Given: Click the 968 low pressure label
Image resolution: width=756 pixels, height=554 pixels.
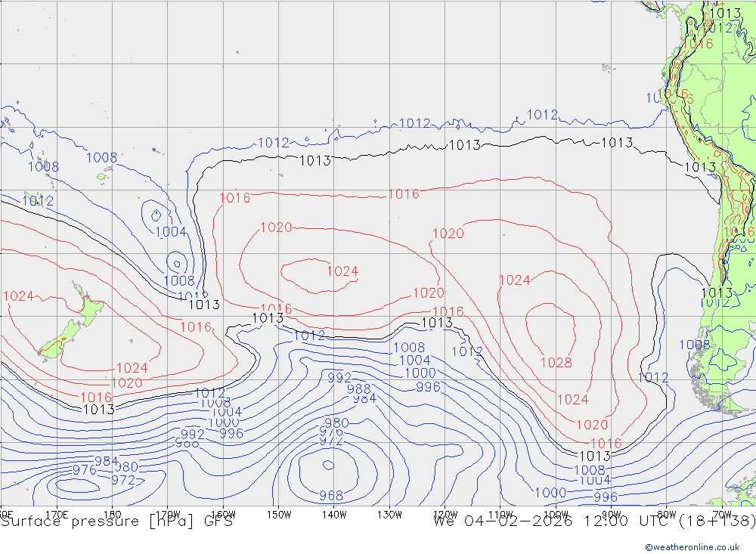Looking at the screenshot, I should tap(331, 495).
